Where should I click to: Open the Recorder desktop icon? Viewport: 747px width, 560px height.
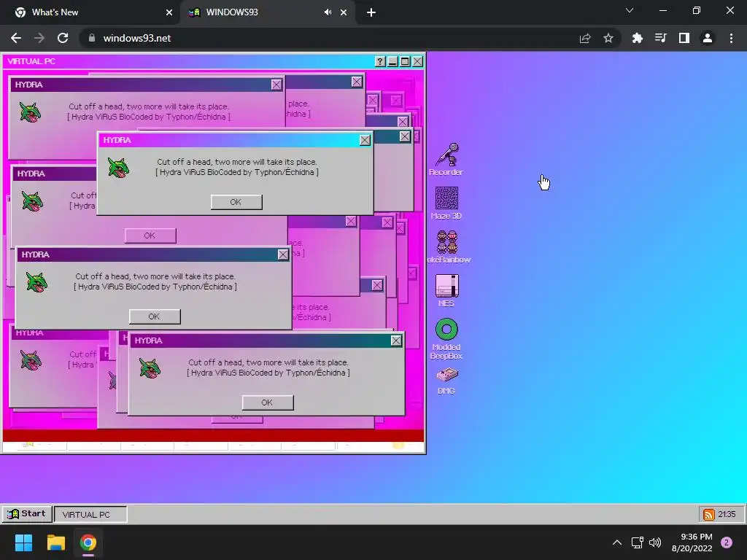click(446, 159)
